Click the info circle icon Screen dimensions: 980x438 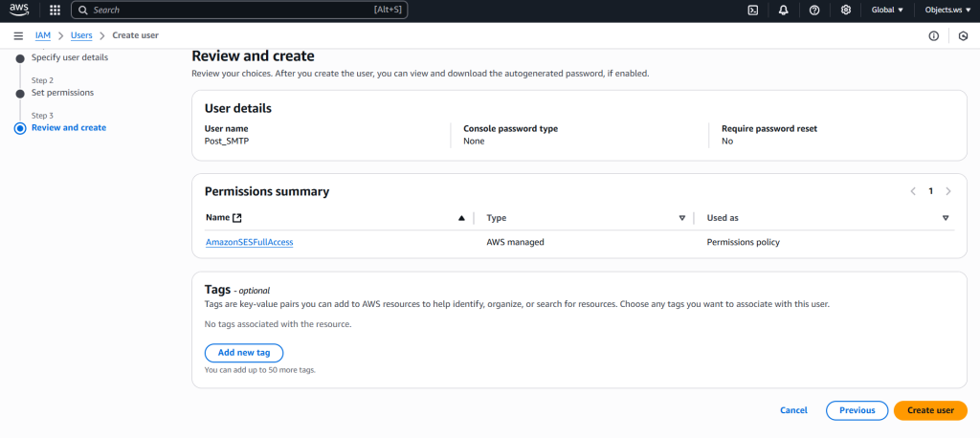pyautogui.click(x=933, y=35)
